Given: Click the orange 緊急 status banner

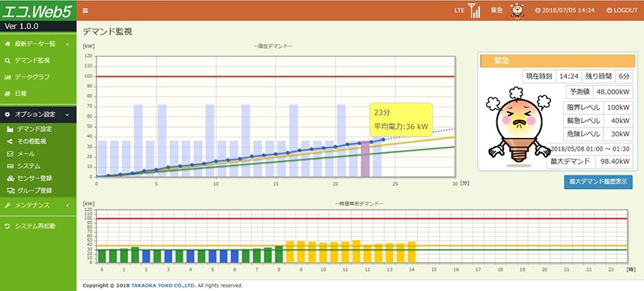Looking at the screenshot, I should [x=557, y=61].
